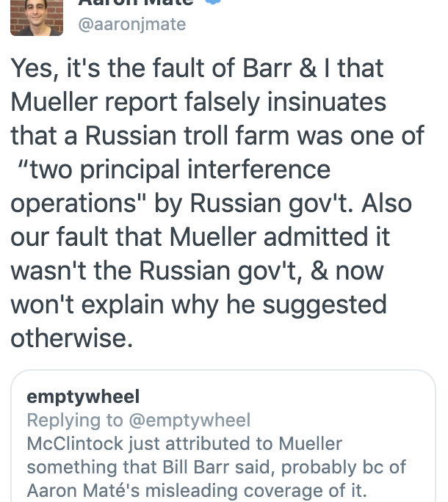Click 'Aaron Maté's misleading coverage of it.'
This screenshot has width=448, height=502.
point(197,490)
